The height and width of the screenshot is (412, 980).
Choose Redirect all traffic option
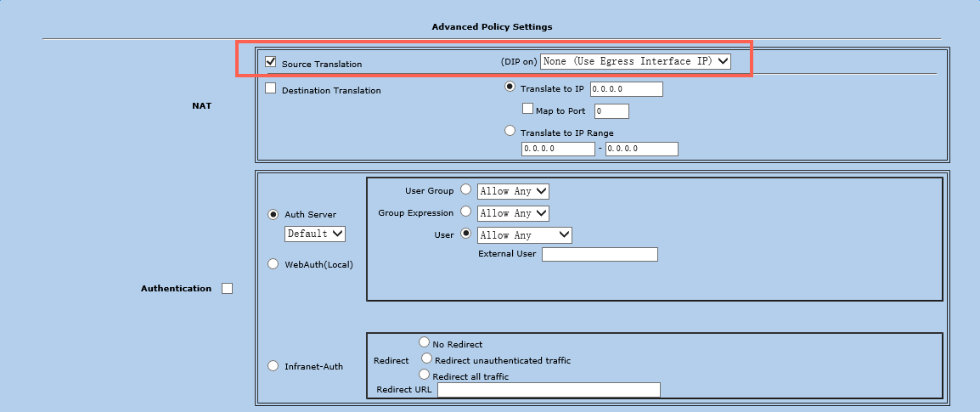[425, 375]
